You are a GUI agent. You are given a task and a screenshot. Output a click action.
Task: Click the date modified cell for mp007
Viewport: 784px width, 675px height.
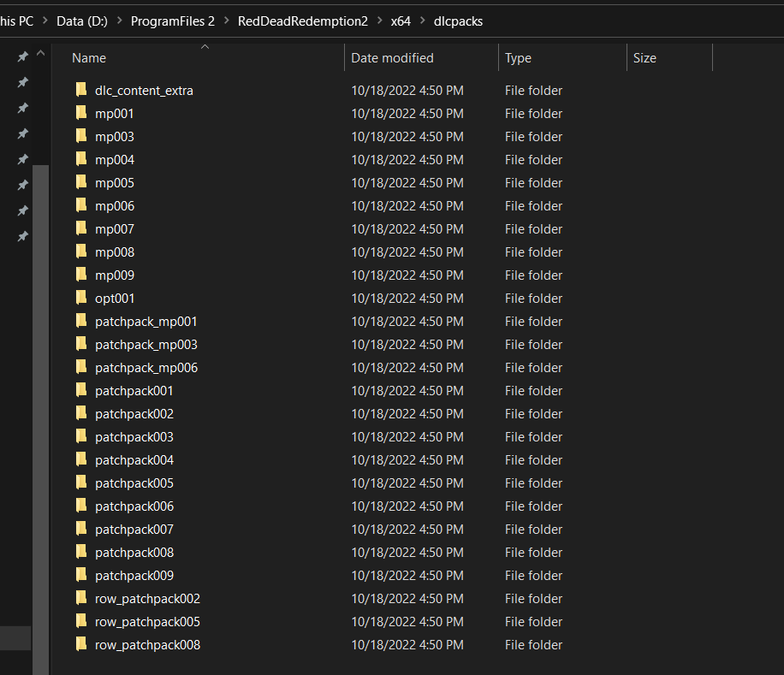pos(407,228)
